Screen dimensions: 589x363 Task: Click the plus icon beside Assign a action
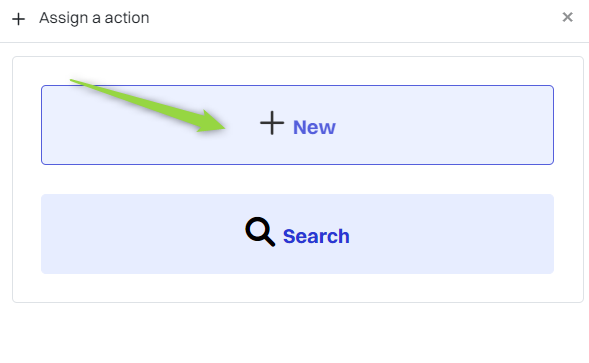pos(18,19)
